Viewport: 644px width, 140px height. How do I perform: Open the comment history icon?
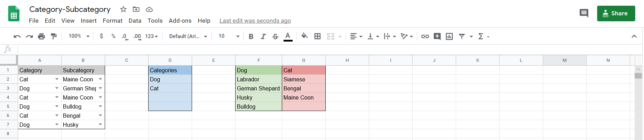[x=583, y=13]
